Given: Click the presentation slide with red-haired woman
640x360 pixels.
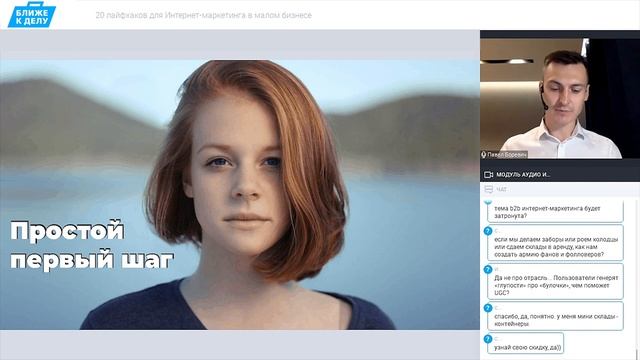Looking at the screenshot, I should (240, 195).
